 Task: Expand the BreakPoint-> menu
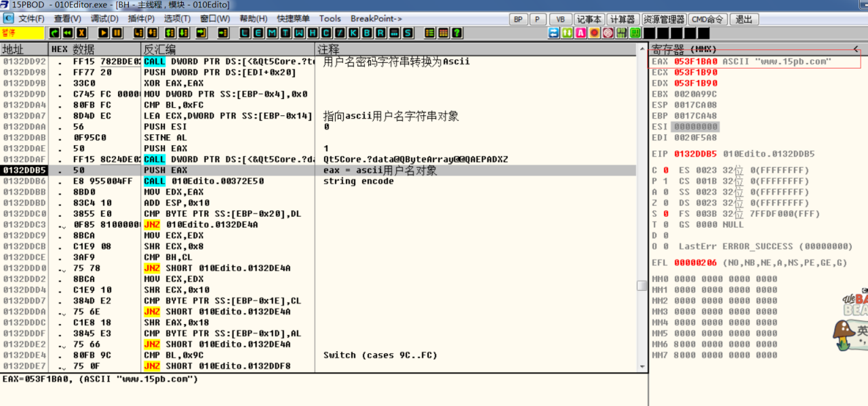[376, 19]
